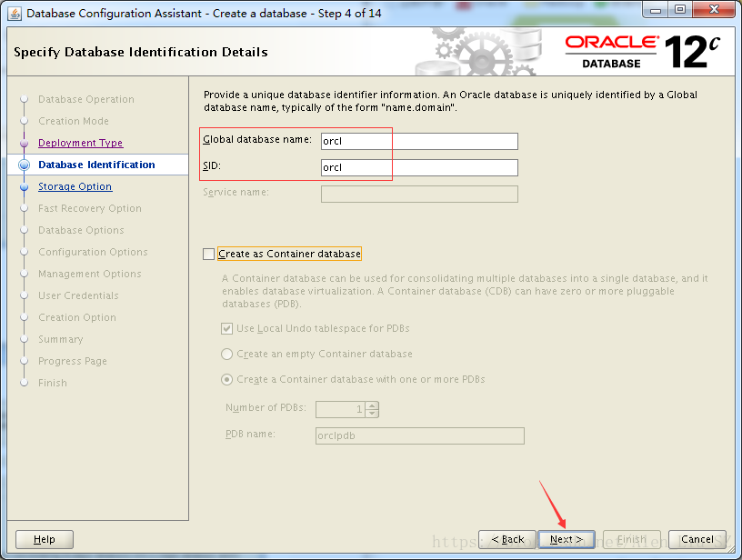Click Database Options step
This screenshot has width=742, height=560.
pos(81,230)
